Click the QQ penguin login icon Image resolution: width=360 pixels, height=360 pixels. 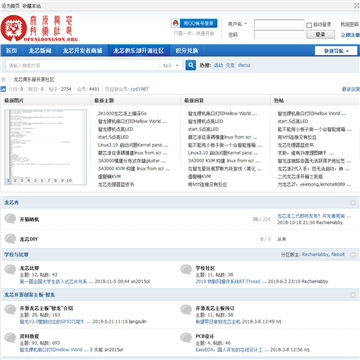[175, 23]
